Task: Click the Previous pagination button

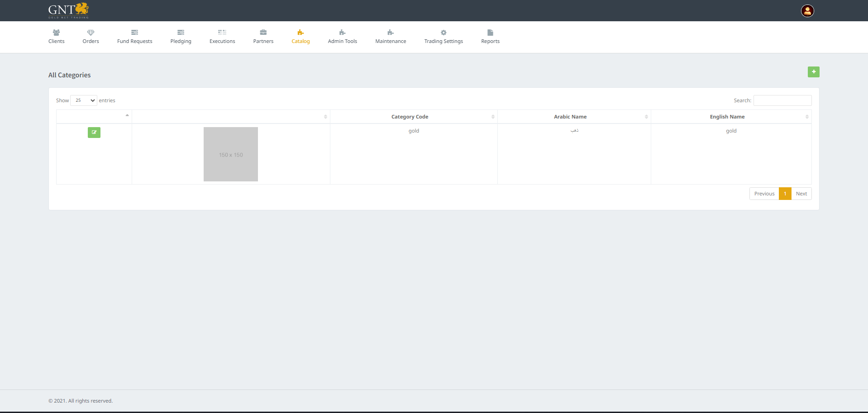Action: tap(764, 194)
